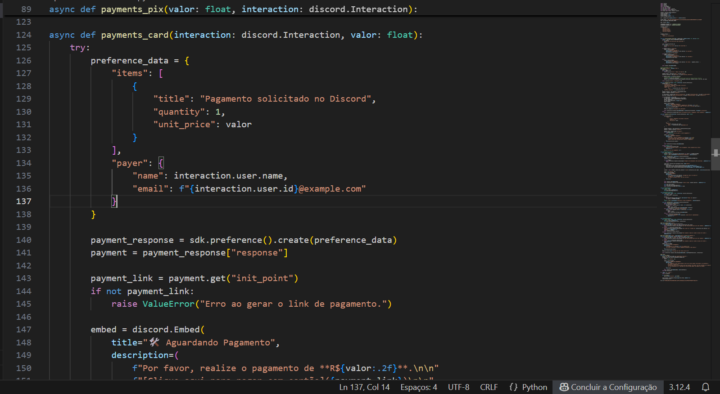Click yellow closing brace on line 138

(x=93, y=214)
